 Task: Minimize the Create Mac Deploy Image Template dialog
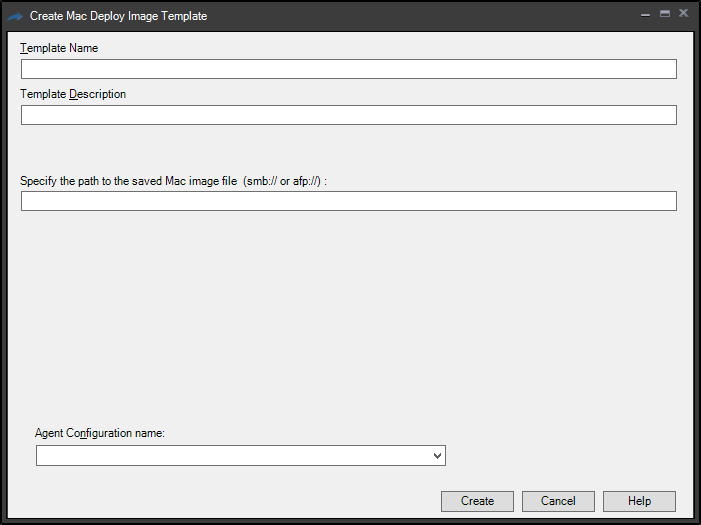coord(645,15)
